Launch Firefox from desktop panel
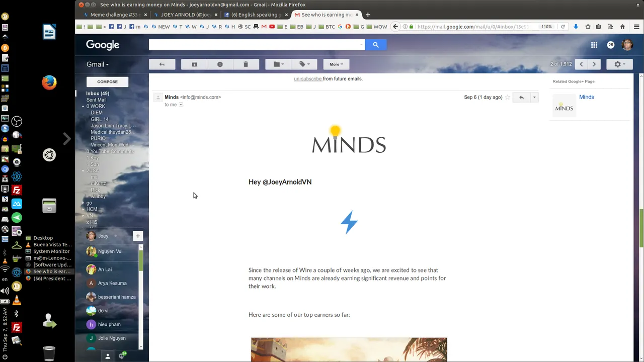 (x=49, y=82)
